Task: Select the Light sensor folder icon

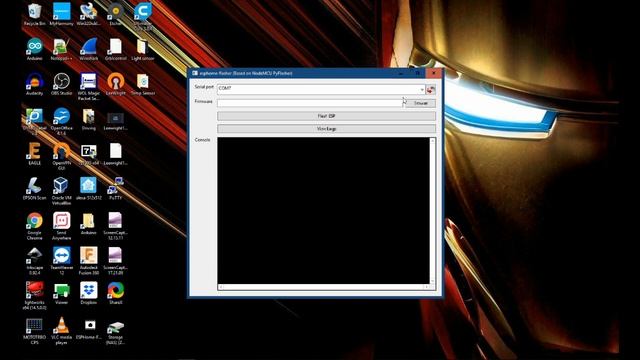Action: [x=142, y=49]
